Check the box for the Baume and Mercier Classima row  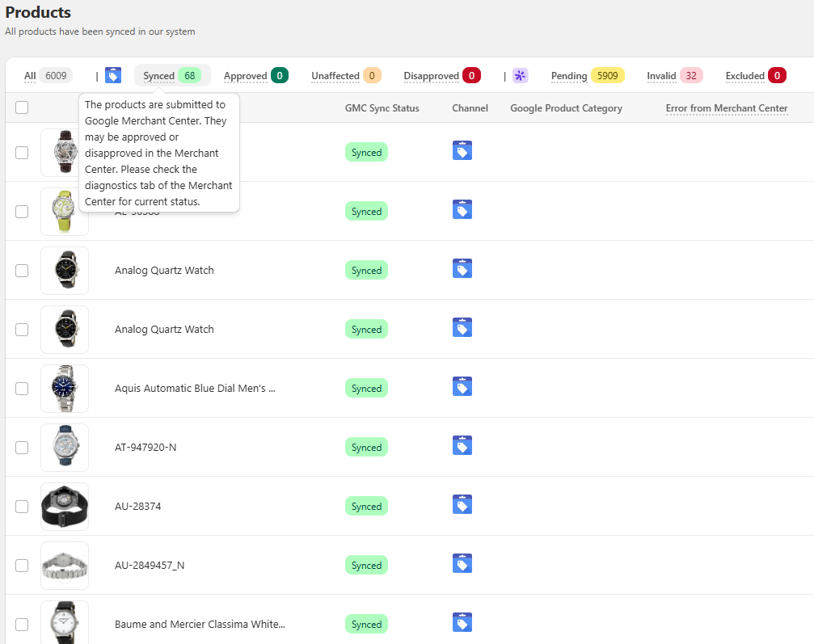pos(22,625)
